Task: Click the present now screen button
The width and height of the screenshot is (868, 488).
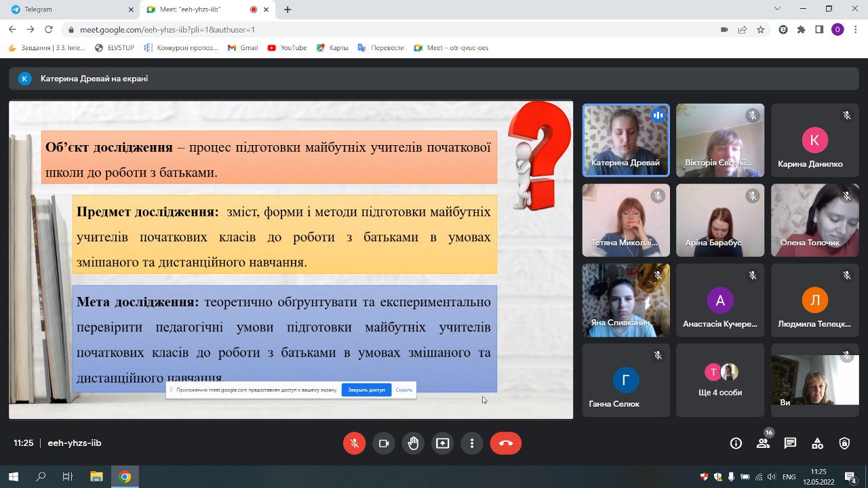Action: click(x=442, y=443)
